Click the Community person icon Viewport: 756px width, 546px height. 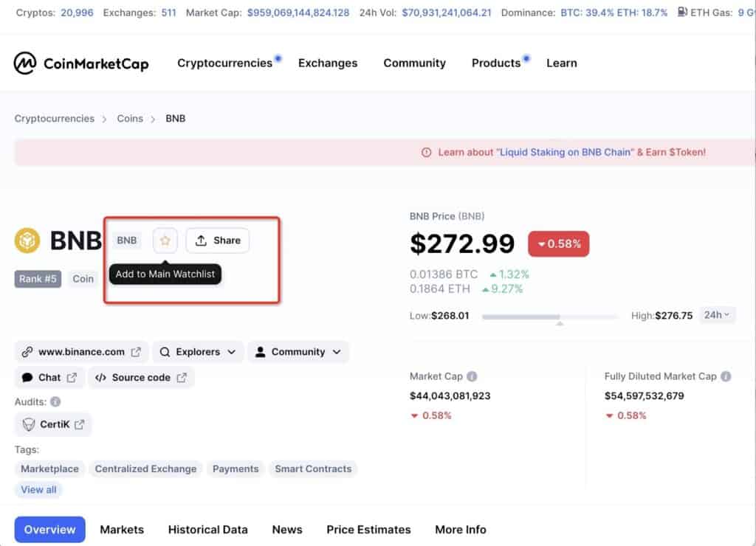pyautogui.click(x=260, y=352)
